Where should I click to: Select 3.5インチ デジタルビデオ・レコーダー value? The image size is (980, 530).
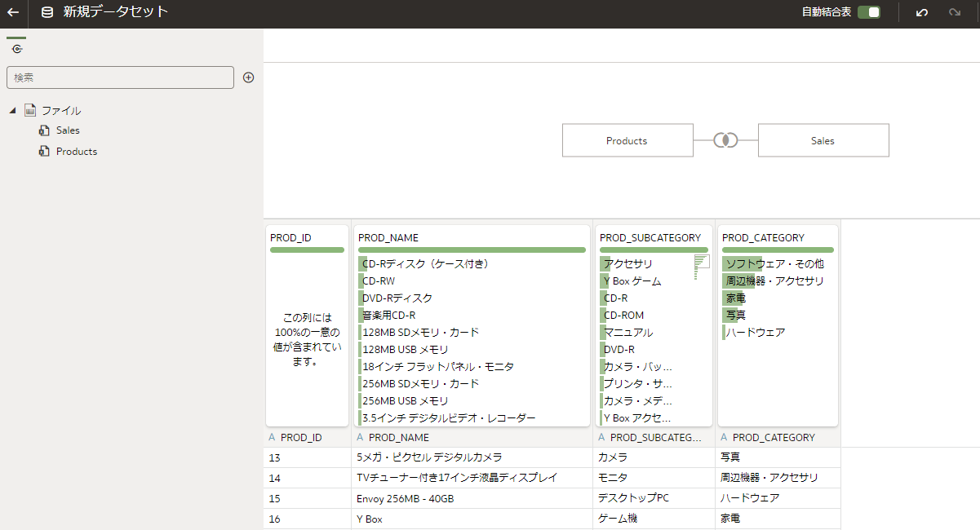pos(449,418)
